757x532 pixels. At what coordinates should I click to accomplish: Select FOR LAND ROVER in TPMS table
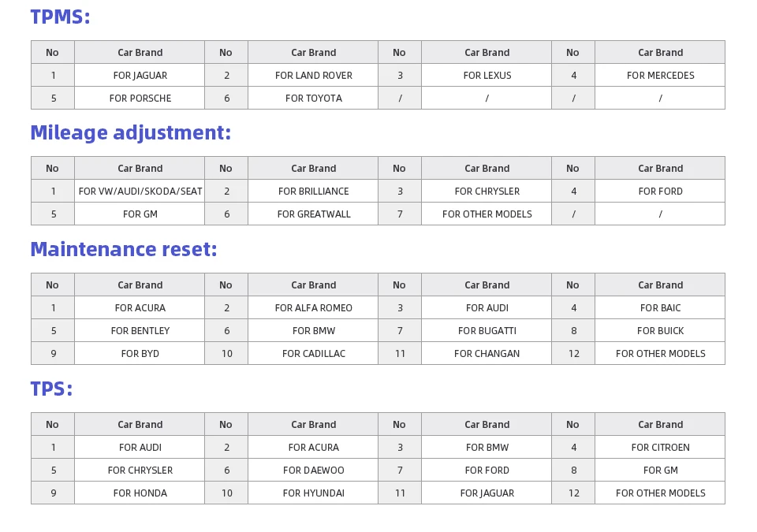[313, 76]
